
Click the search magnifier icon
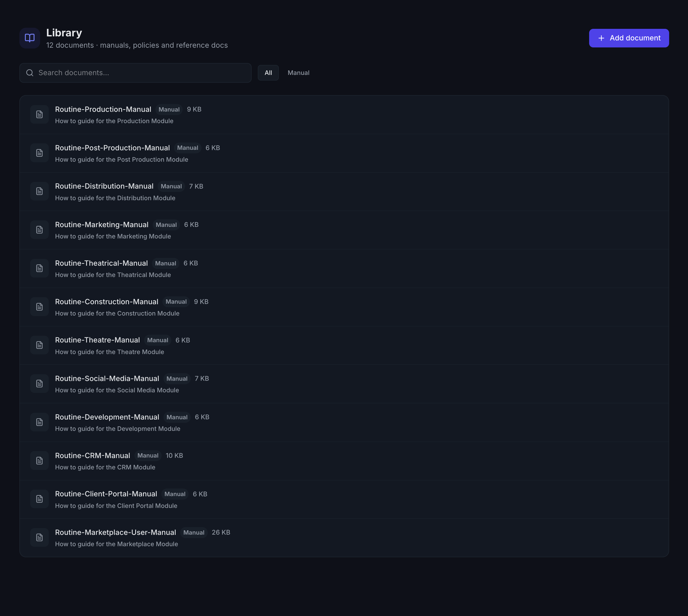tap(30, 73)
